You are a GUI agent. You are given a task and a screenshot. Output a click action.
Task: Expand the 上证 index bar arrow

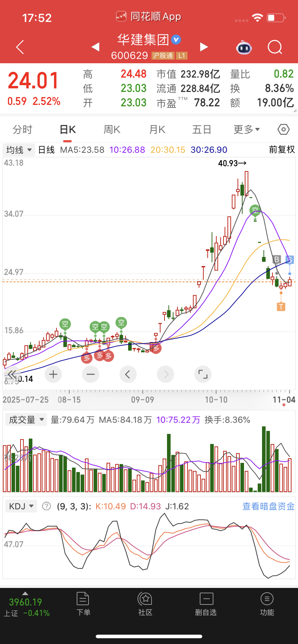pos(25,593)
